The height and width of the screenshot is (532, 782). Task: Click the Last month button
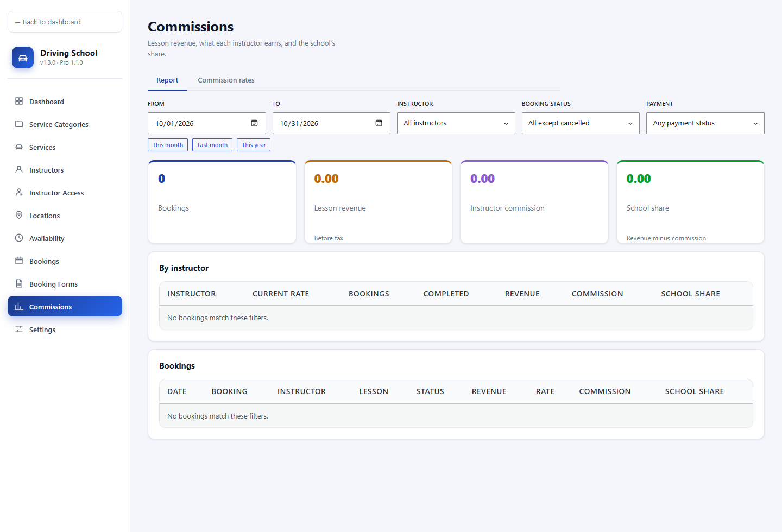point(212,145)
